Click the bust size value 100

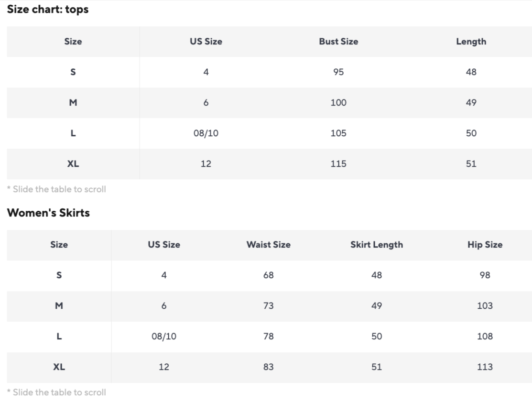(x=338, y=103)
